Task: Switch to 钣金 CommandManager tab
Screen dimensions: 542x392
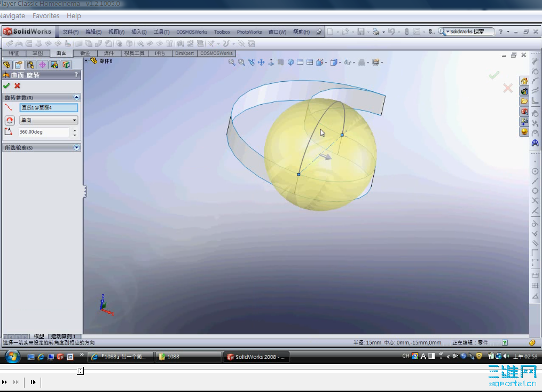Action: coord(85,53)
